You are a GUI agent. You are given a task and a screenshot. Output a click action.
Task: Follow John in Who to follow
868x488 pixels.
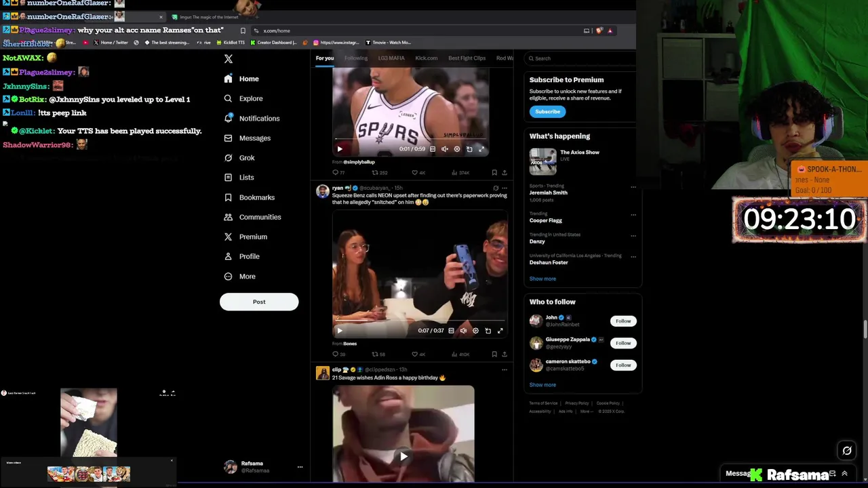pyautogui.click(x=623, y=321)
